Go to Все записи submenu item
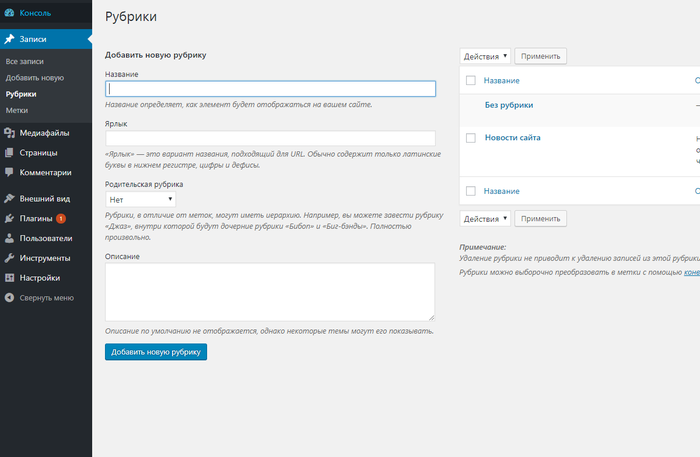 pos(25,62)
